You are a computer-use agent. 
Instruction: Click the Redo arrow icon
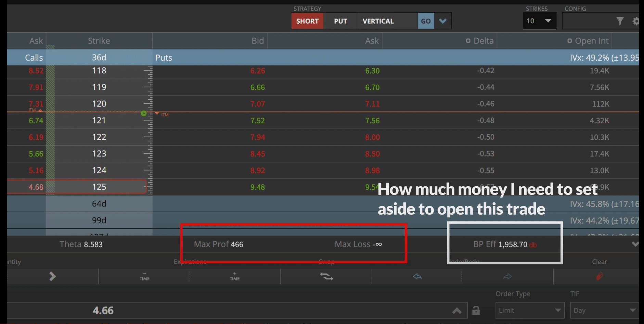pyautogui.click(x=507, y=276)
